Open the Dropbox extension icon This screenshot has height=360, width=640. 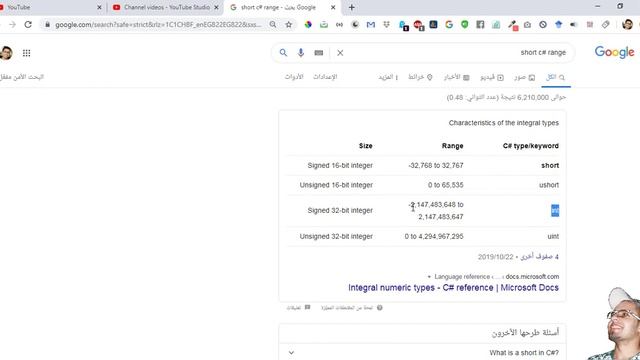pos(386,24)
